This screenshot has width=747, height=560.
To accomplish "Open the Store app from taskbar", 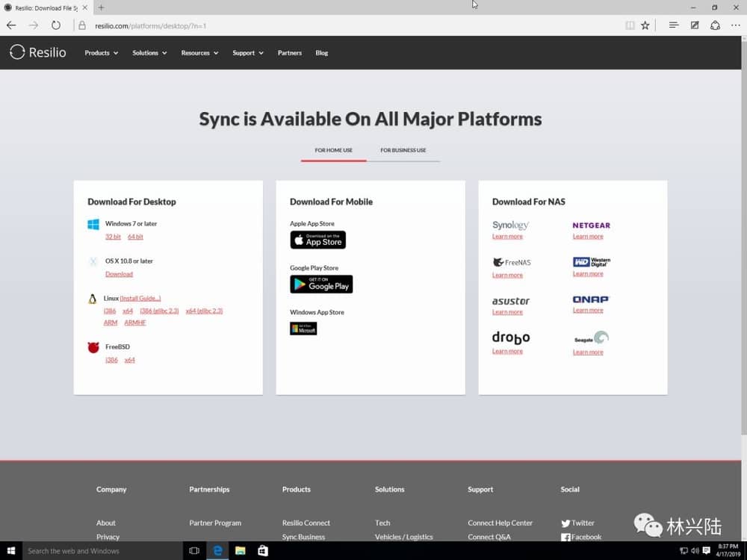I will point(262,551).
